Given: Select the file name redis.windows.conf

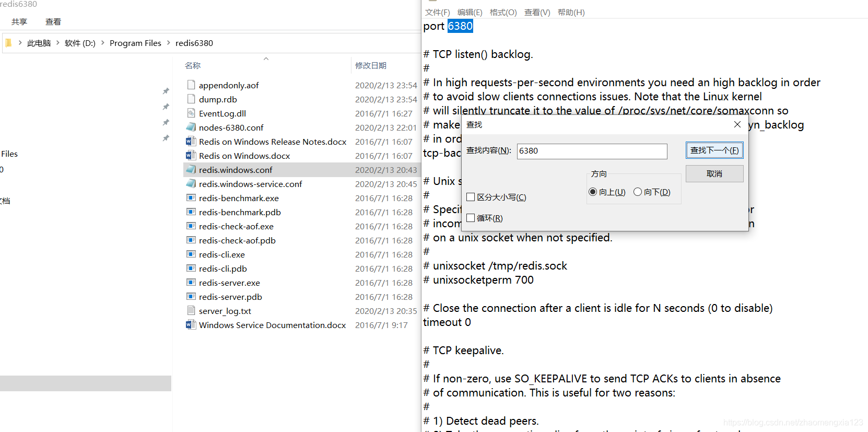Looking at the screenshot, I should (236, 170).
